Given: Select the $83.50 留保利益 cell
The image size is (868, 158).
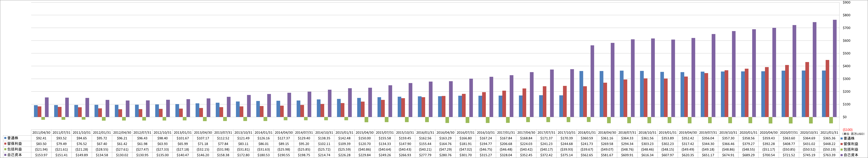Looking at the screenshot, I should [x=41, y=144].
